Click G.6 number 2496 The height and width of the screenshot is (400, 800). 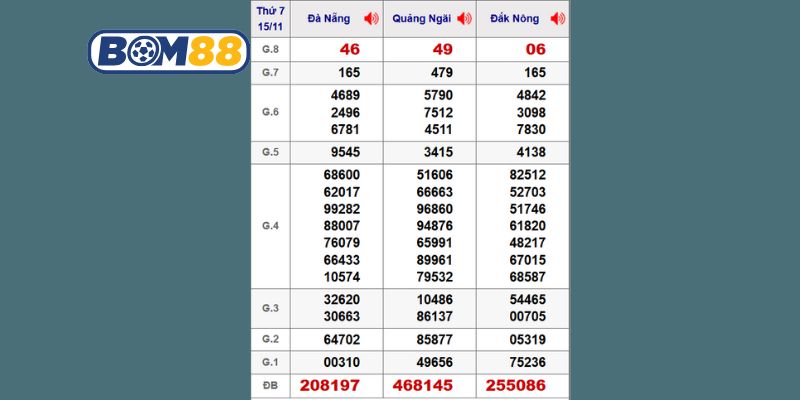tap(345, 112)
